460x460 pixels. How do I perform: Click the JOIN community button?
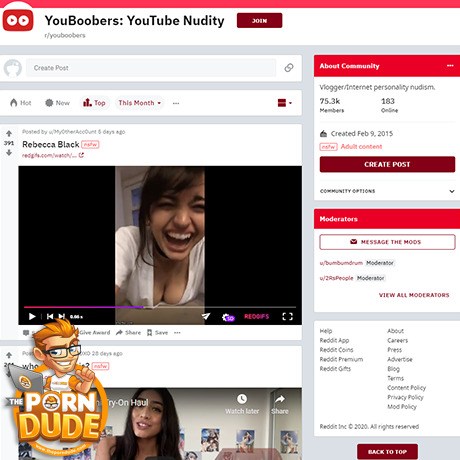click(259, 21)
